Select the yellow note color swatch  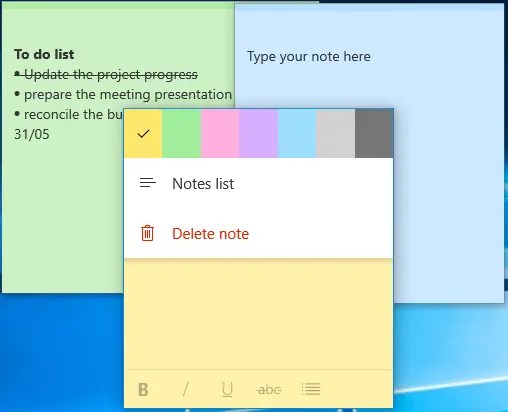pos(143,133)
